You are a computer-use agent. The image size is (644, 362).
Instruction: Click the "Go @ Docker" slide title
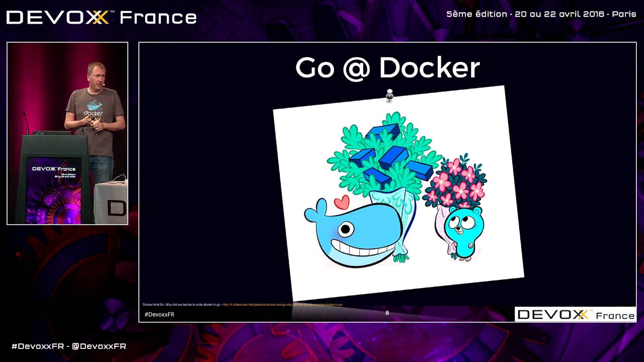pos(387,68)
